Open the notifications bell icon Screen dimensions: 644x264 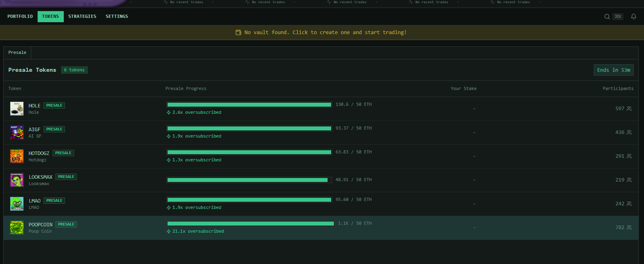pos(633,17)
